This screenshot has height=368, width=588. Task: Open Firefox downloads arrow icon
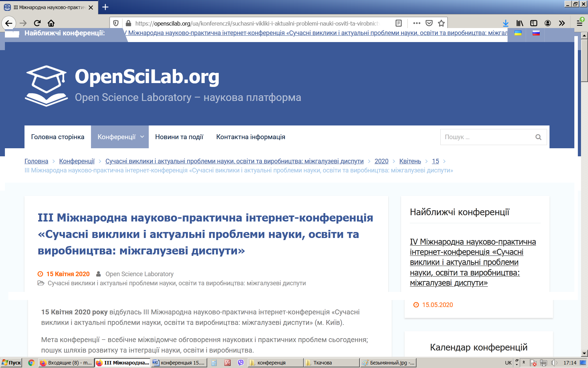[505, 23]
